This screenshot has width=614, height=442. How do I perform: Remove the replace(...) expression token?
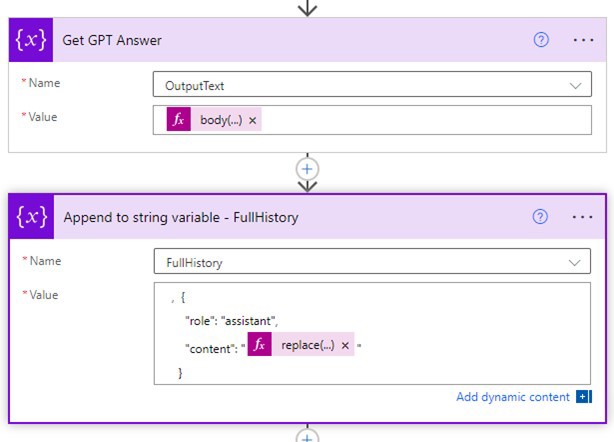(345, 345)
